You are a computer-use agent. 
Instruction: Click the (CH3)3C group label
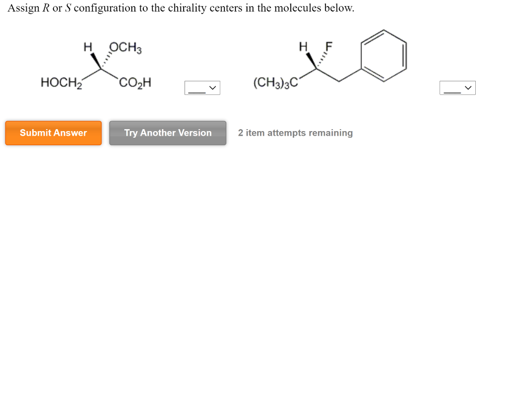click(x=276, y=82)
